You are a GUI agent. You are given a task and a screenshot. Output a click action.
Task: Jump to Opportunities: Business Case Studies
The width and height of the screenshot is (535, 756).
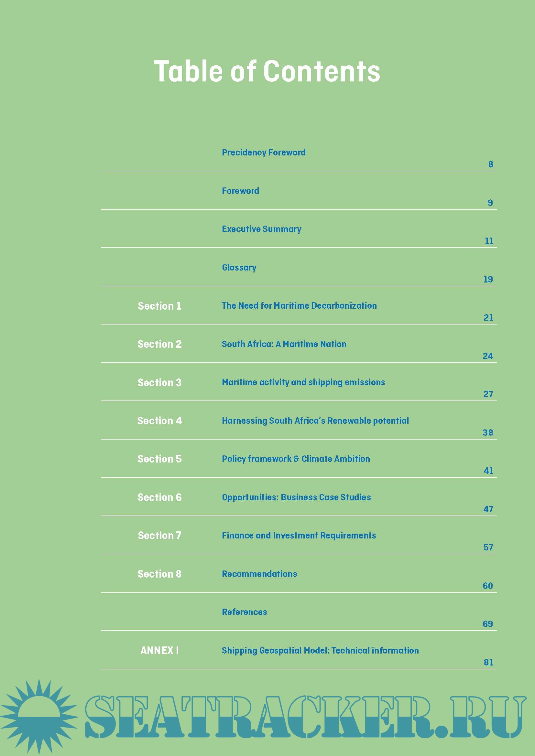point(296,497)
